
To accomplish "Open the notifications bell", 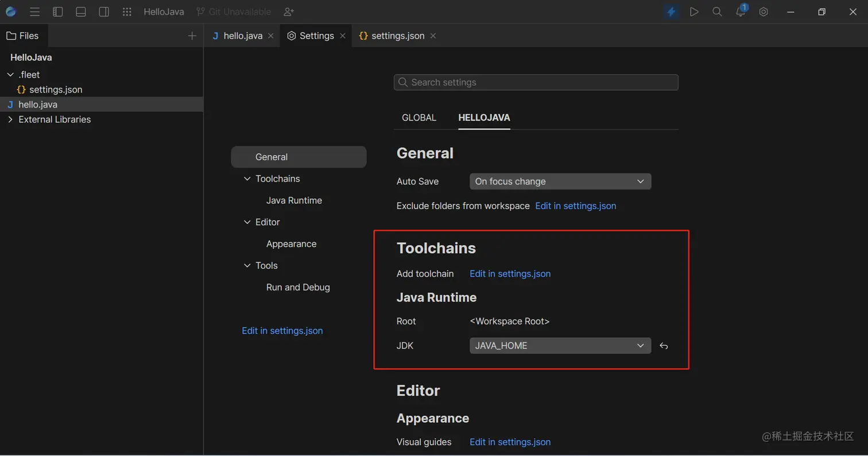I will [740, 11].
